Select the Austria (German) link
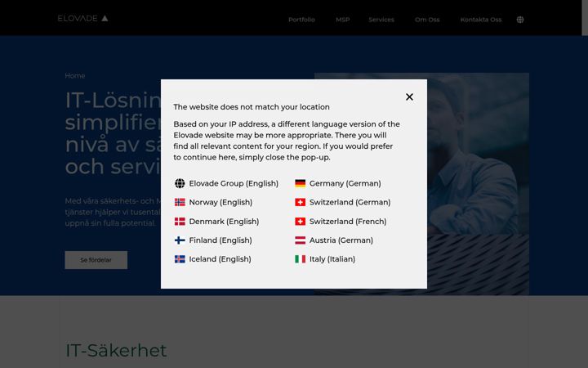The width and height of the screenshot is (588, 368). (x=341, y=240)
